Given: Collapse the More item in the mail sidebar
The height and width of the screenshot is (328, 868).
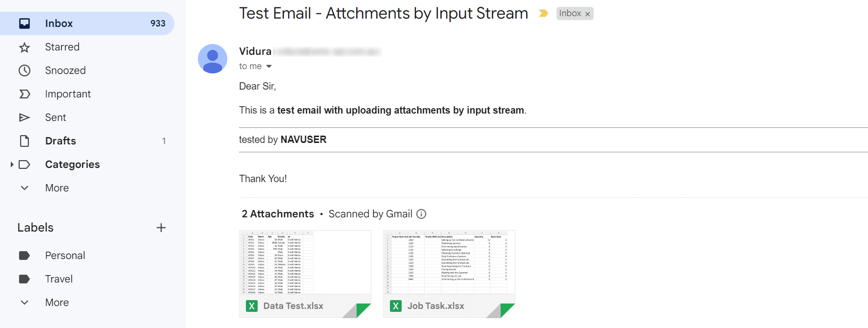Looking at the screenshot, I should pos(24,187).
